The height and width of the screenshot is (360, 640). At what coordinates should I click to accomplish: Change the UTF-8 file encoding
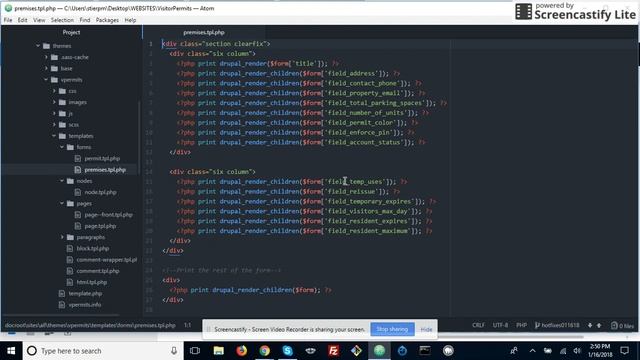coord(500,325)
